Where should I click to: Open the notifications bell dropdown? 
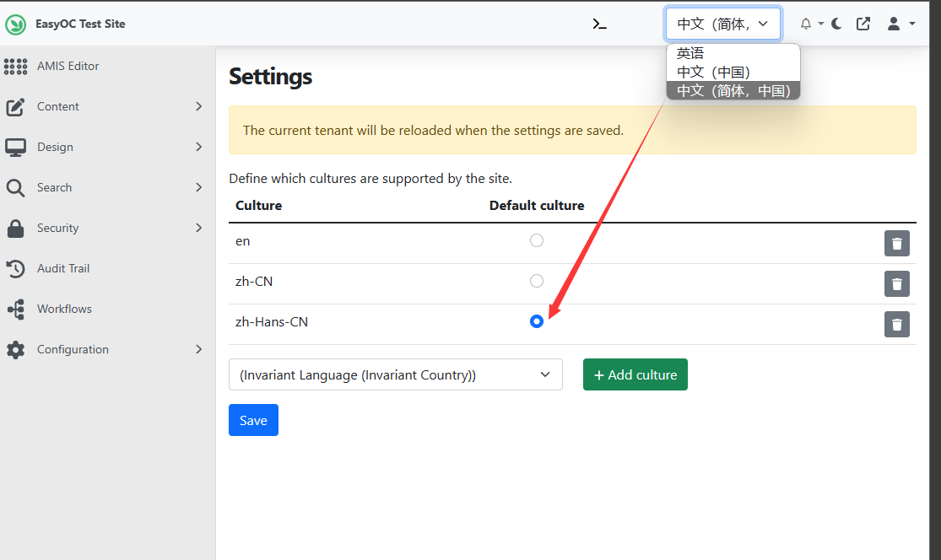pos(807,24)
